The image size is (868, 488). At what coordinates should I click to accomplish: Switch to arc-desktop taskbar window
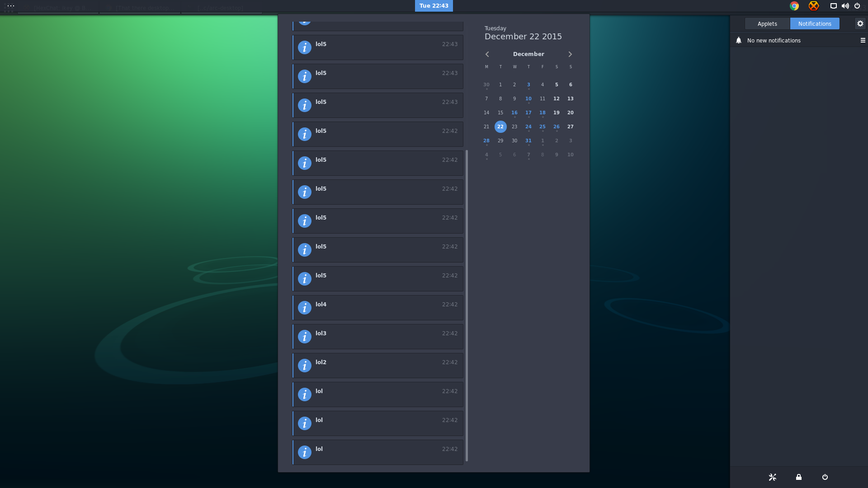[x=222, y=8]
